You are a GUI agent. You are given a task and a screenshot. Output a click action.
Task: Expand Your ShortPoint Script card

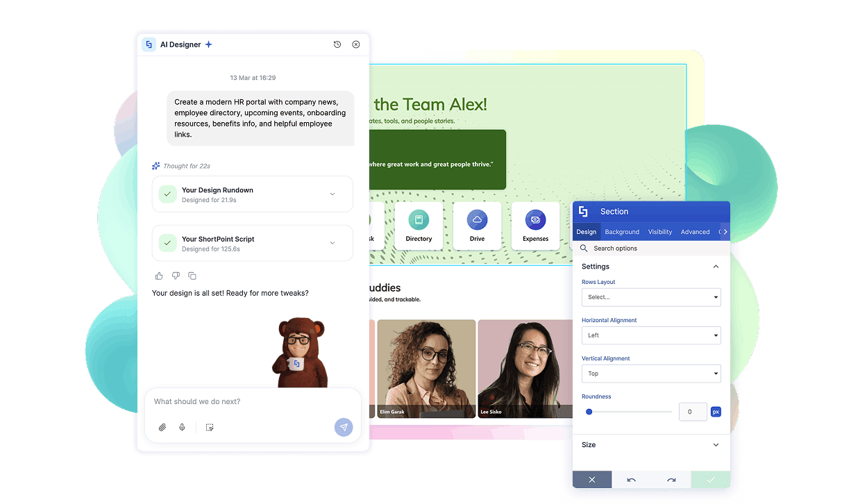pos(332,243)
